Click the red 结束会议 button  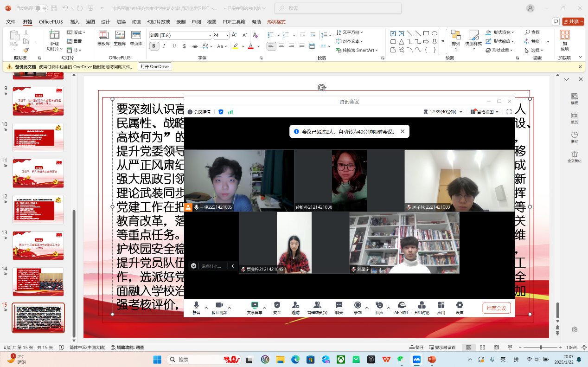(x=496, y=308)
